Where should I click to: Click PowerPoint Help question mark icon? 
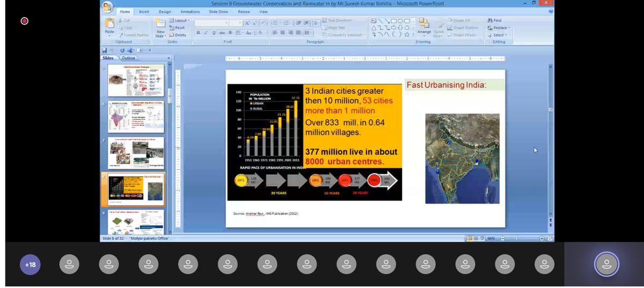point(550,11)
